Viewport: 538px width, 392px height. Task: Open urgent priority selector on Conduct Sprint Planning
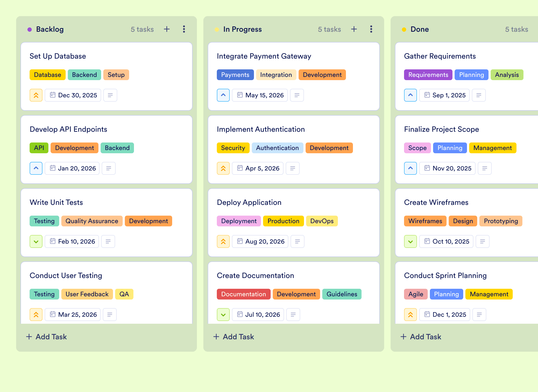point(410,315)
